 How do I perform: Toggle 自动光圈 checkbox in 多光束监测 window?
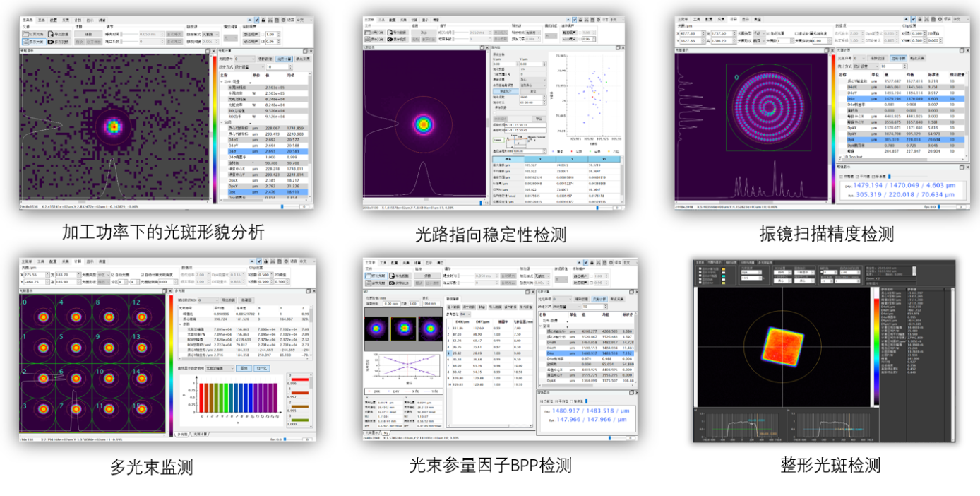(x=113, y=275)
